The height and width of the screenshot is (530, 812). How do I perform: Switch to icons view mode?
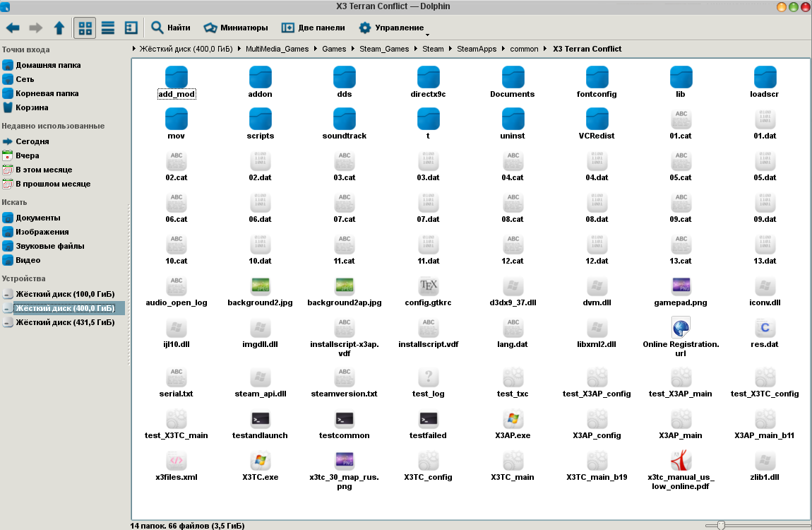[x=85, y=28]
